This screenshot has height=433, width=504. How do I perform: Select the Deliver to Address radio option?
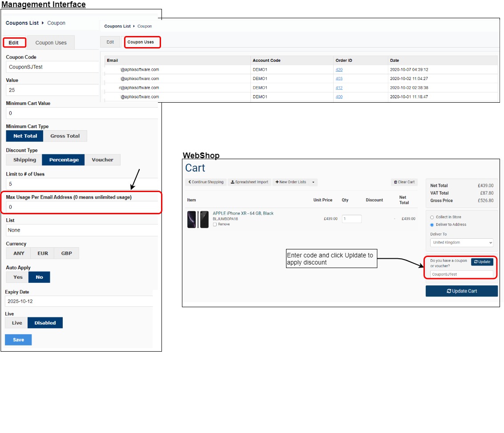432,225
